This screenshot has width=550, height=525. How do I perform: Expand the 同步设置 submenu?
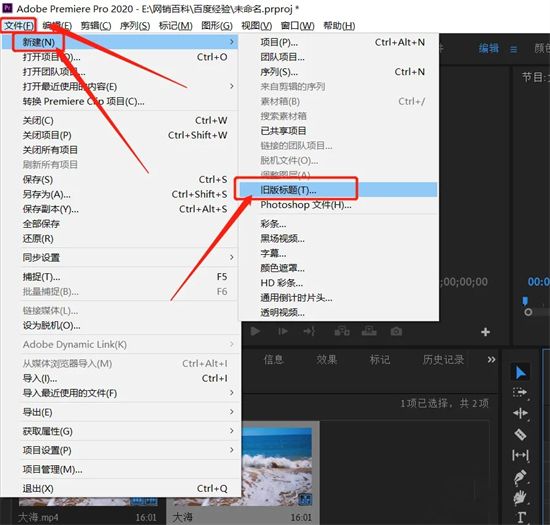(120, 257)
